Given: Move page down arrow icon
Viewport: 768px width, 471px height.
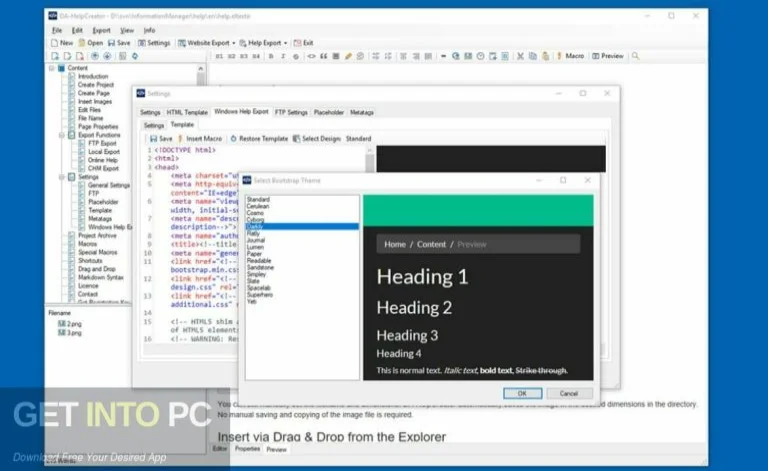Looking at the screenshot, I should coord(107,56).
